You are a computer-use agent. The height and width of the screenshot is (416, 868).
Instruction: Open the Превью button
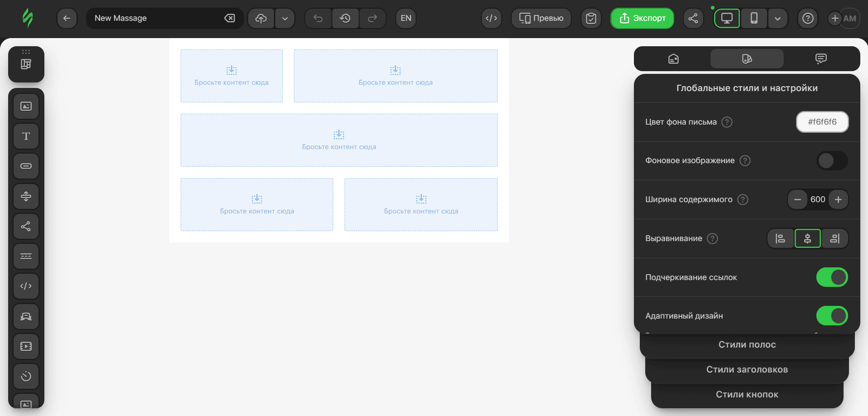(541, 19)
